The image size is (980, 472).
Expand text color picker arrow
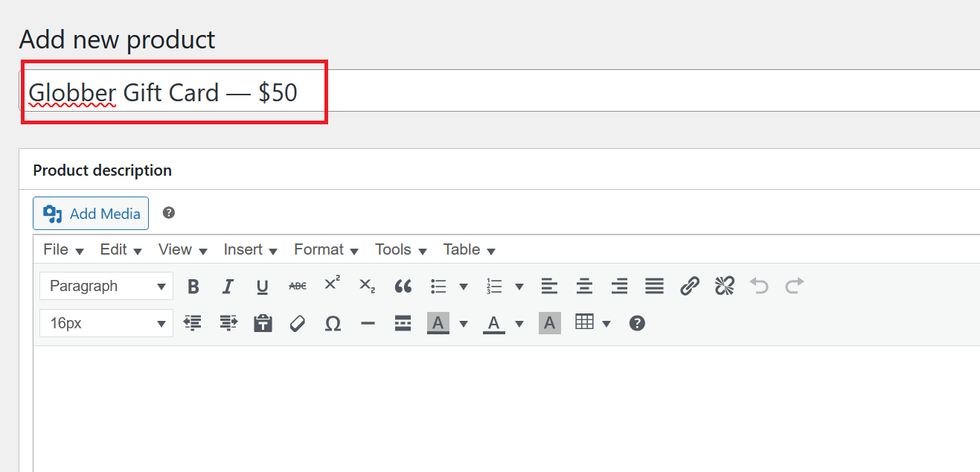click(519, 323)
